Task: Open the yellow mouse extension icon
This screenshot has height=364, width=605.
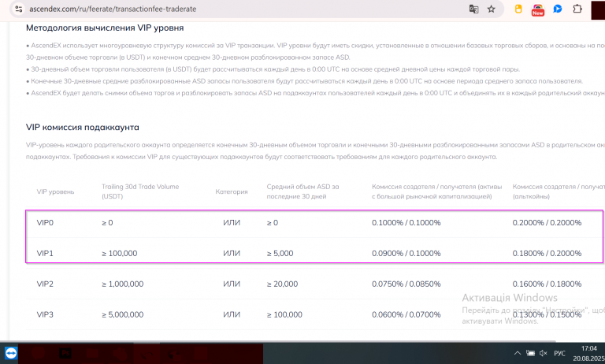Action: pos(518,9)
